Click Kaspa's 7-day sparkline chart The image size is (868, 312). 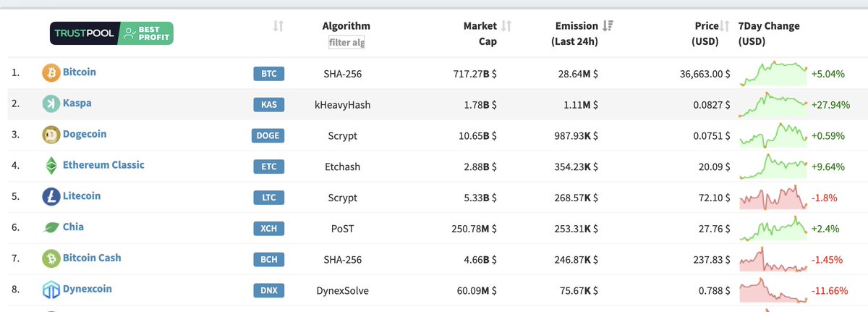pos(773,104)
